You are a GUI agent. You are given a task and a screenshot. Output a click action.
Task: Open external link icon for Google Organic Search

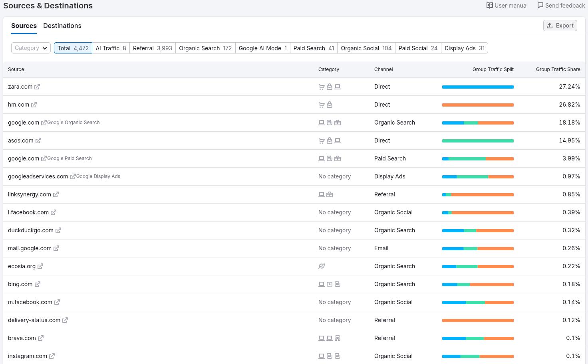point(44,123)
